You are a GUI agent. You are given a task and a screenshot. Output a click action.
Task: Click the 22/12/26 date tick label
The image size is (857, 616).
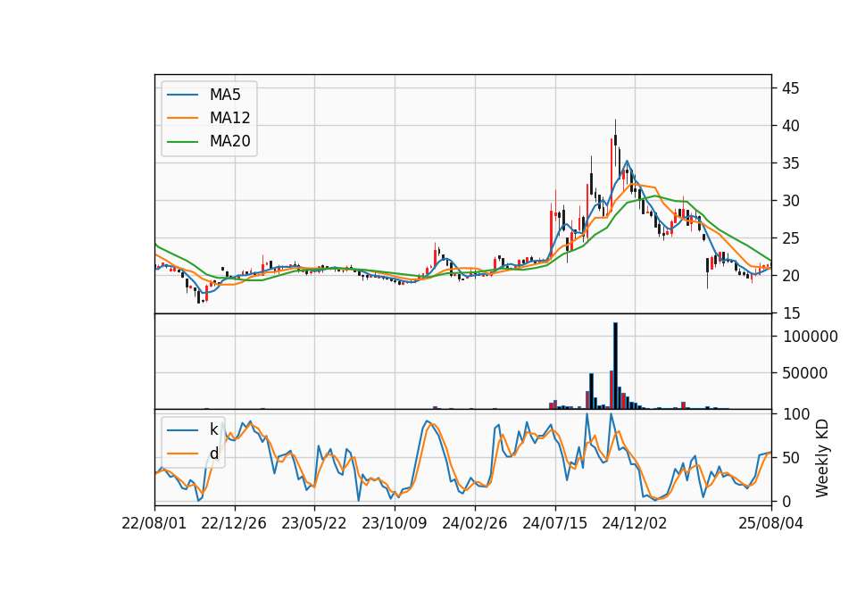[x=234, y=523]
